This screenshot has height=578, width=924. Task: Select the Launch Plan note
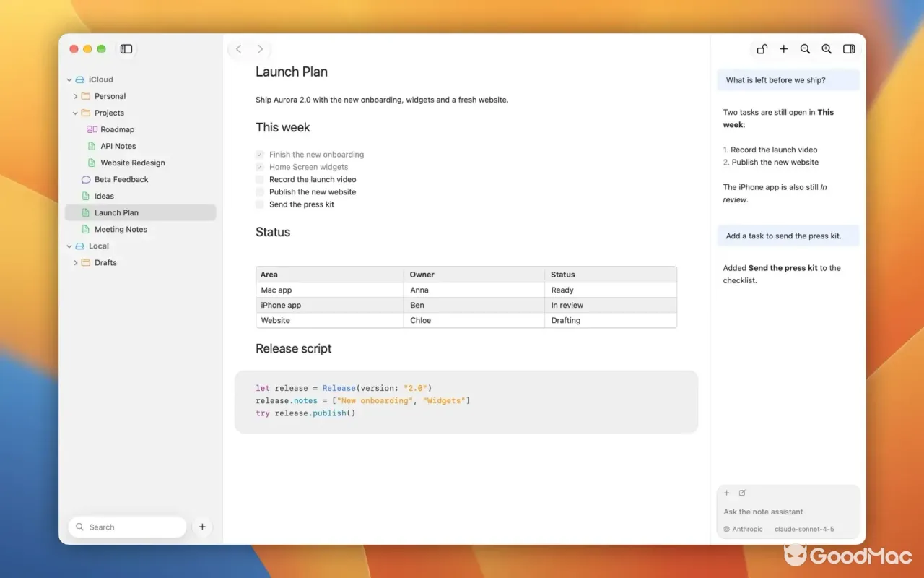click(140, 212)
